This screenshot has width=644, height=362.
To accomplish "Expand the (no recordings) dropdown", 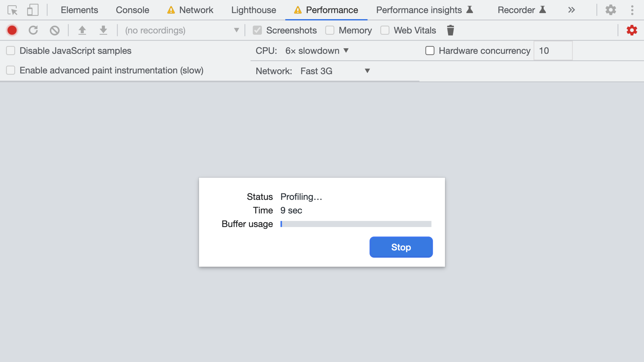I will click(181, 30).
